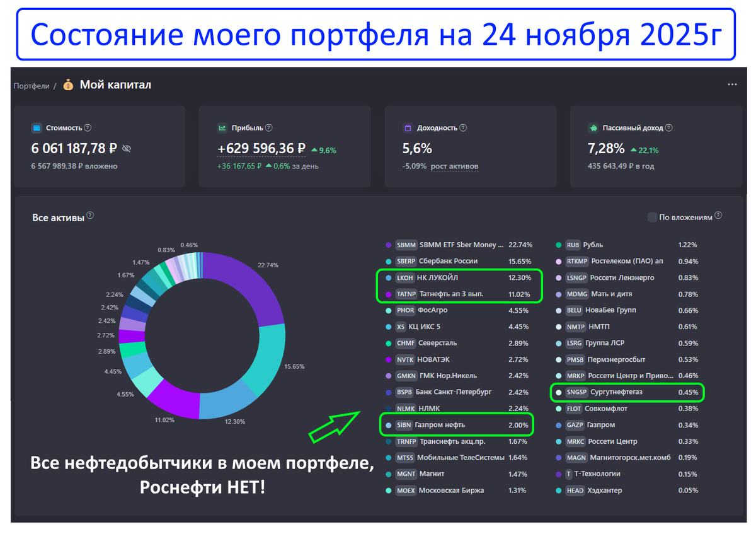The image size is (756, 534).
Task: Open the Московская Биржа asset row
Action: pyautogui.click(x=457, y=490)
